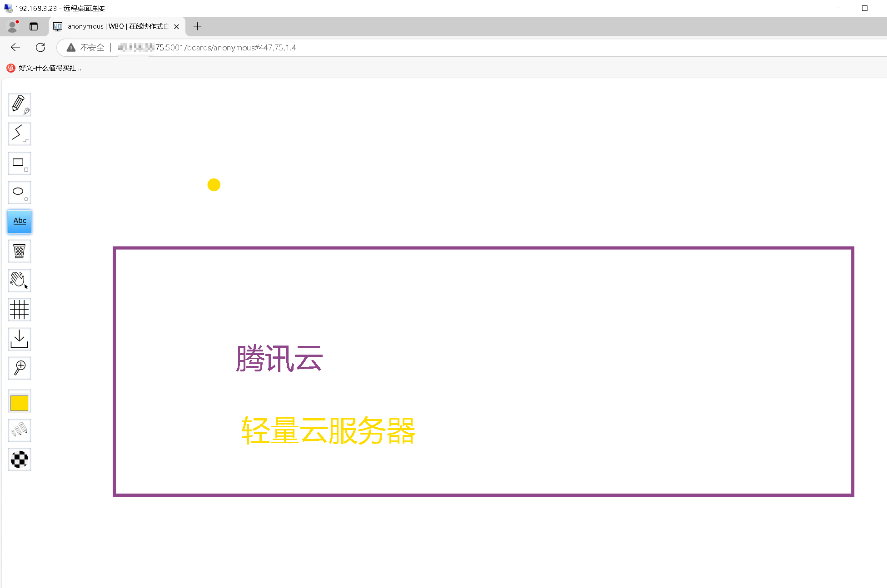The height and width of the screenshot is (588, 887).
Task: Download the whiteboard as SVG
Action: point(19,339)
